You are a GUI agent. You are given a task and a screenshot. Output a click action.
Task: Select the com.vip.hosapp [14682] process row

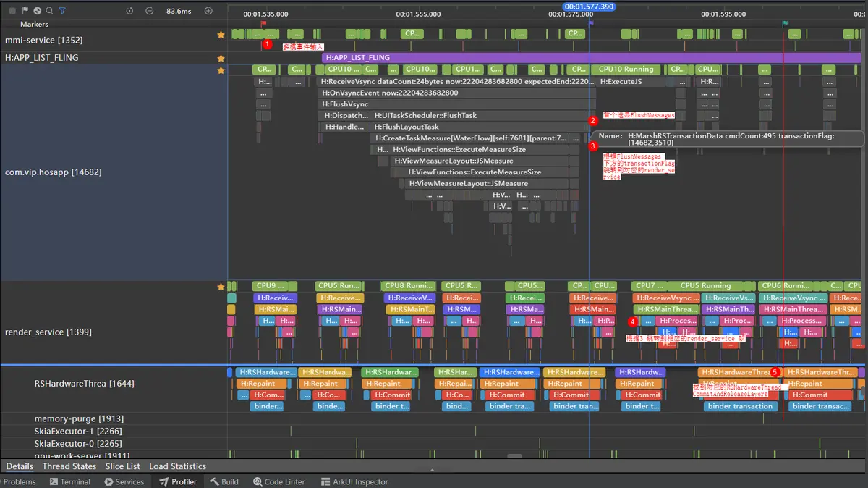(114, 172)
